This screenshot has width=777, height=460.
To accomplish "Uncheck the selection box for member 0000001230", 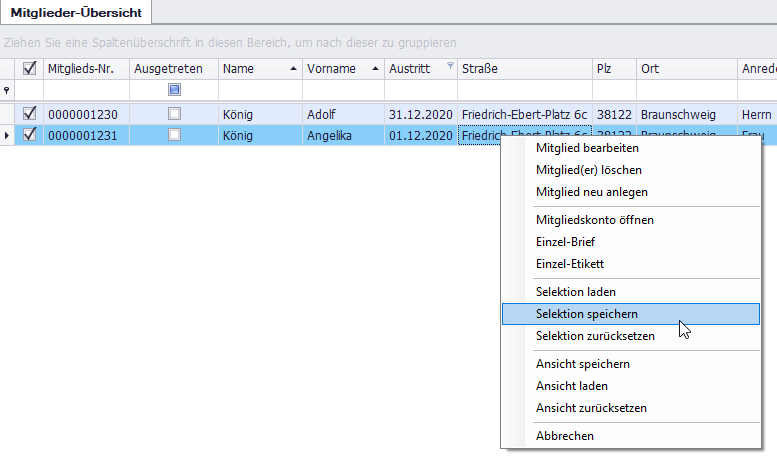I will click(29, 115).
